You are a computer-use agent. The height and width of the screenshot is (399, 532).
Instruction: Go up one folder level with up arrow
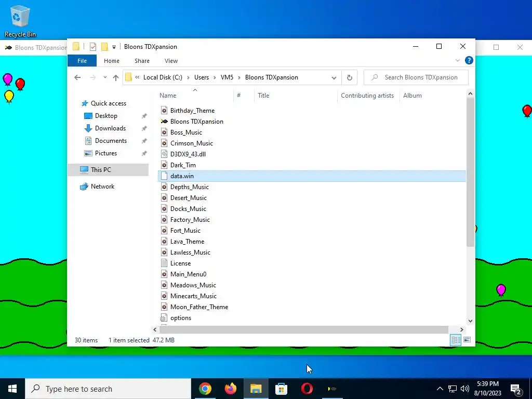(x=116, y=78)
